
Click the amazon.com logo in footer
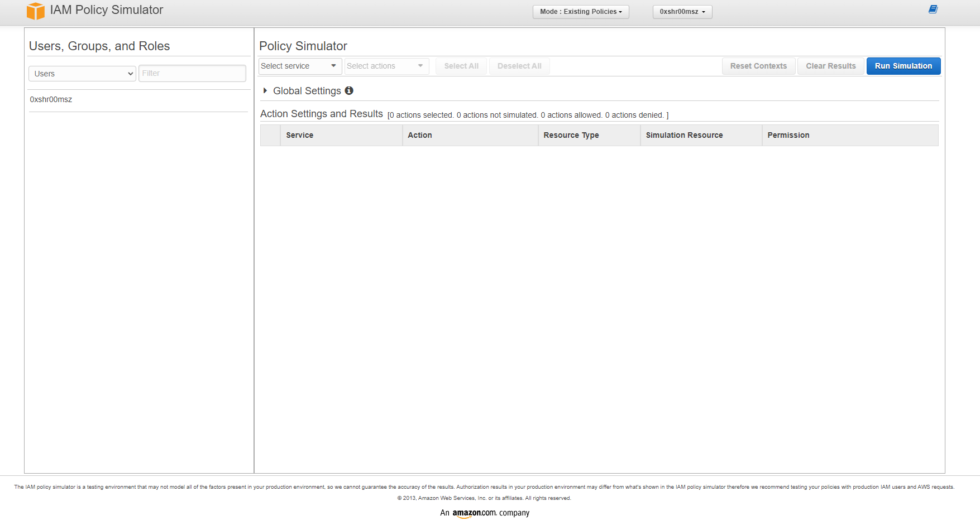coord(474,513)
